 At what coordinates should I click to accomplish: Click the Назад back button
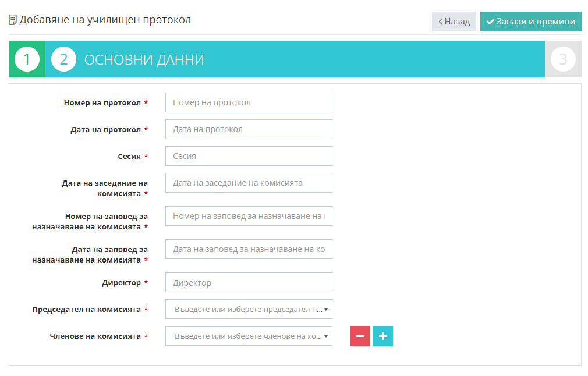(x=454, y=21)
